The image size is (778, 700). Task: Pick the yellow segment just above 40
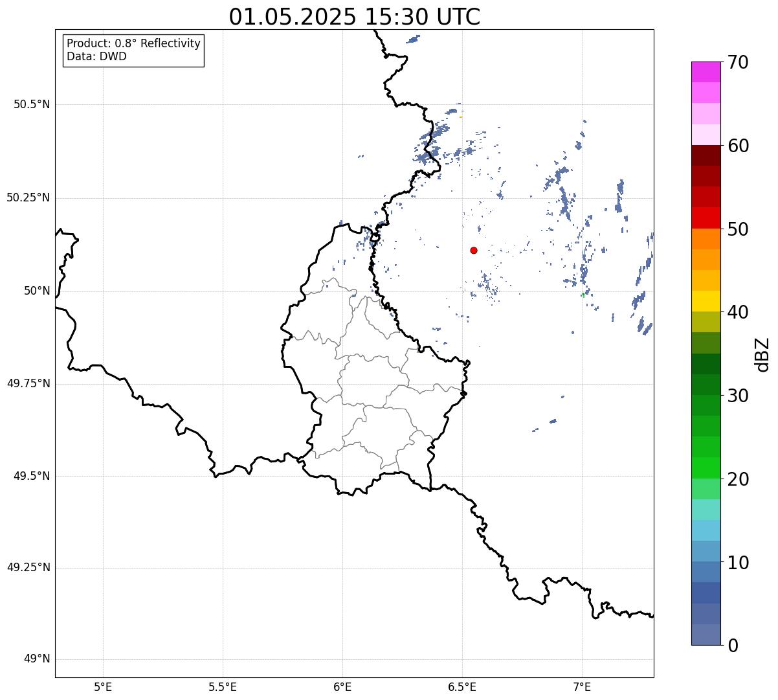coord(706,301)
